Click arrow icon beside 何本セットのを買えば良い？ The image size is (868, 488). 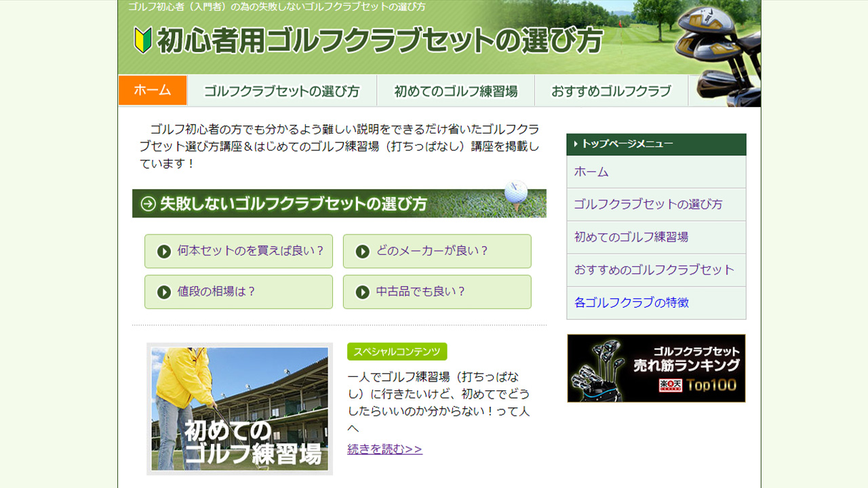click(164, 251)
